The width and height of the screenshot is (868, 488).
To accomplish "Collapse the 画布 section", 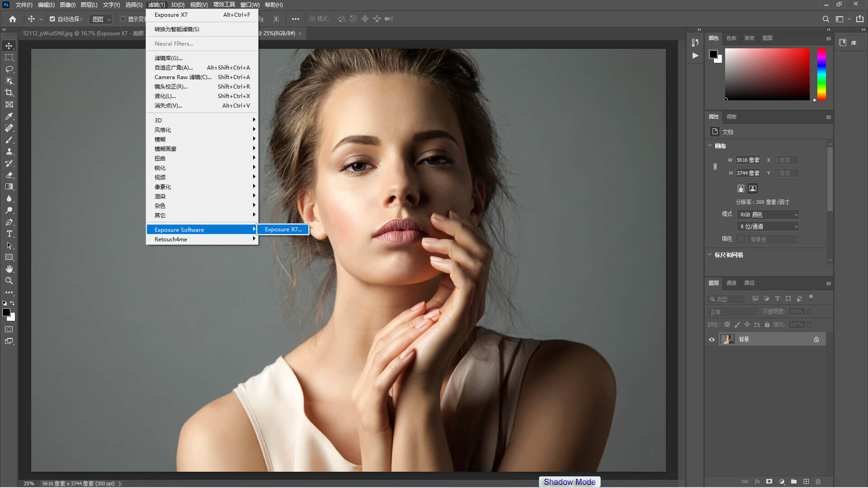I will (710, 145).
